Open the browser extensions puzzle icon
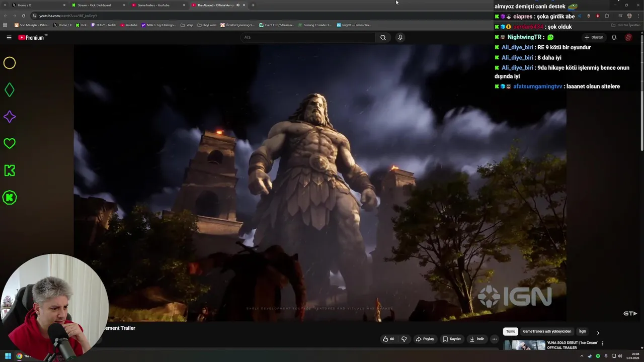The height and width of the screenshot is (362, 644). (607, 16)
